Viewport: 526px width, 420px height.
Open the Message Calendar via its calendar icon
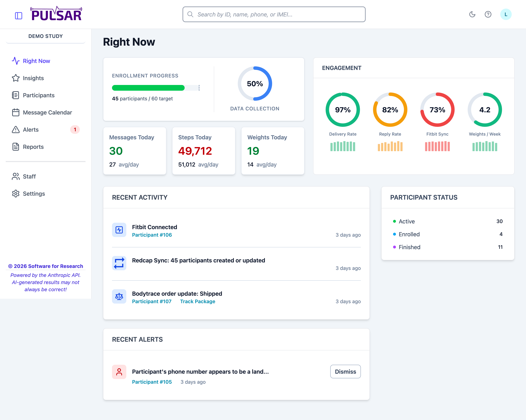(16, 113)
